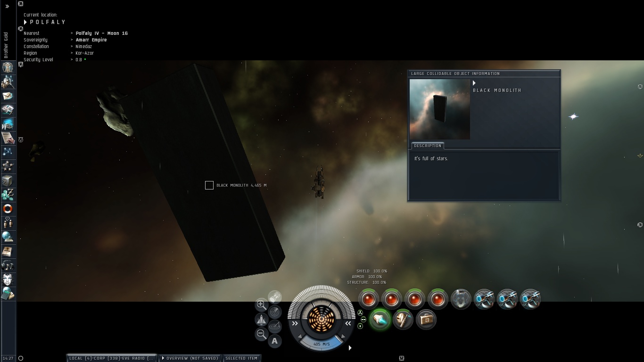Open the character sheet icon in the sidebar

pos(8,67)
